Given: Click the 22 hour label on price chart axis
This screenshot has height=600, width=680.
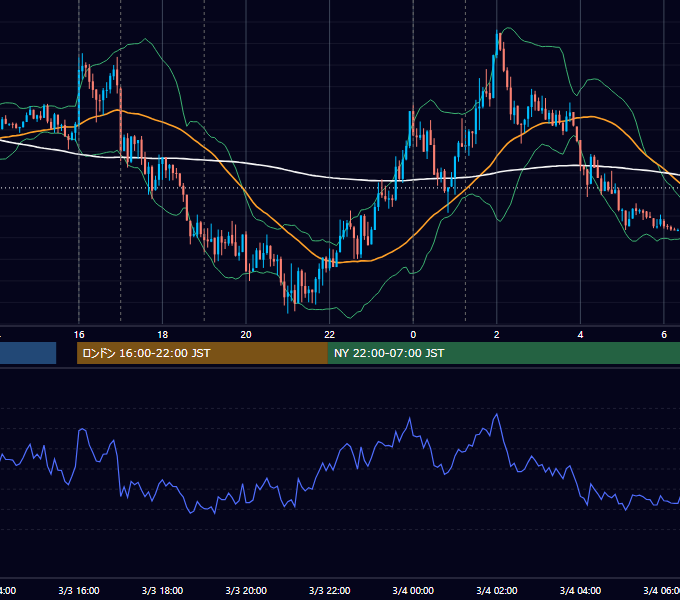Looking at the screenshot, I should pyautogui.click(x=330, y=335).
